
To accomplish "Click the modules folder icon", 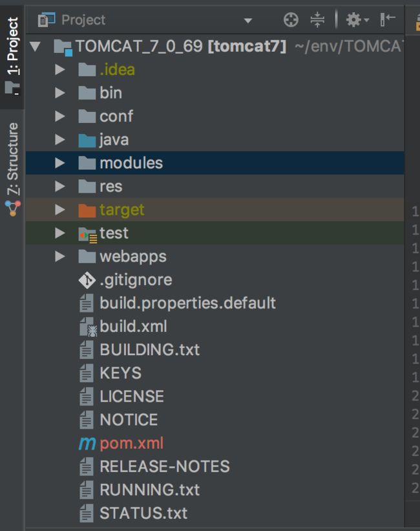I will click(x=87, y=163).
